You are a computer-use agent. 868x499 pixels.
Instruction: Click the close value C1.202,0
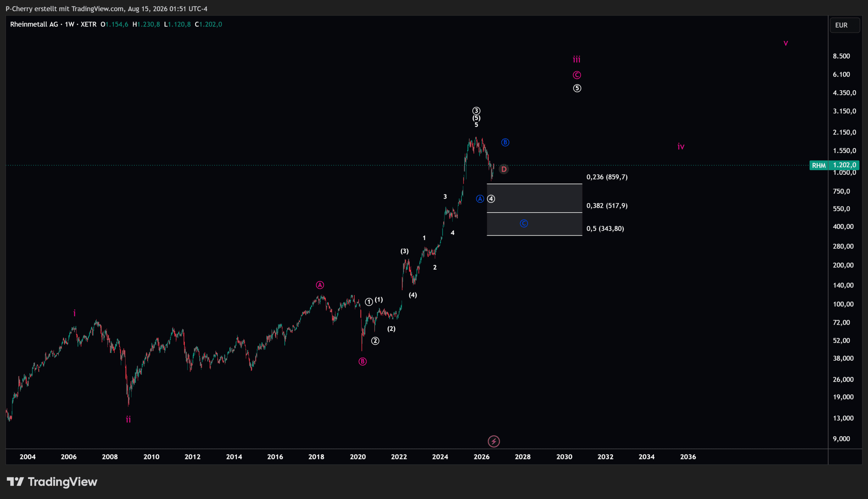pos(208,24)
